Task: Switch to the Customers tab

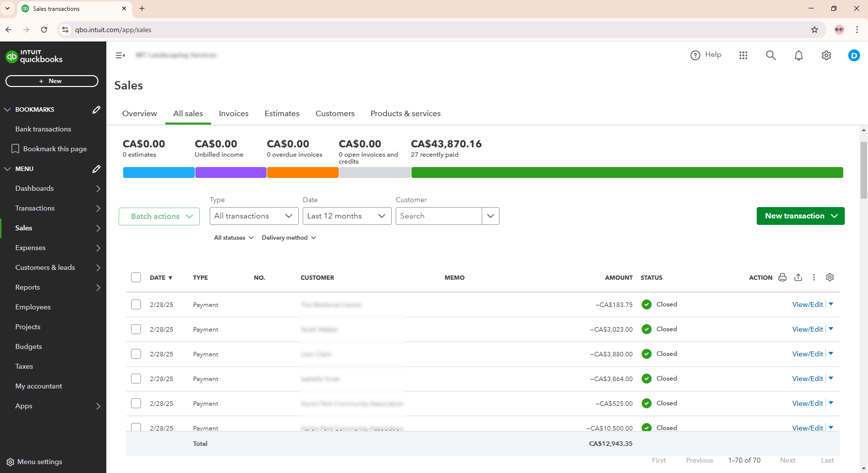Action: click(x=335, y=114)
